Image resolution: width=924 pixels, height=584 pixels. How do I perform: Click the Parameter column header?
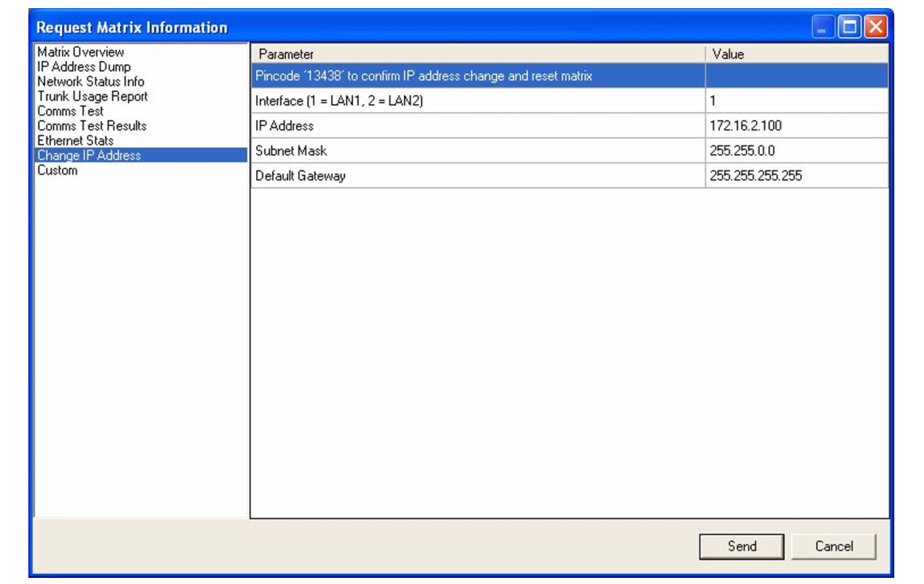[x=478, y=54]
